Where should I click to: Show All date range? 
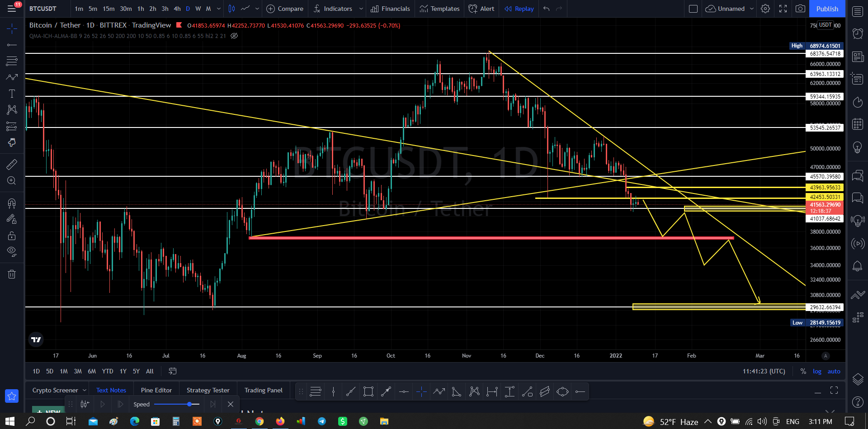pyautogui.click(x=150, y=371)
